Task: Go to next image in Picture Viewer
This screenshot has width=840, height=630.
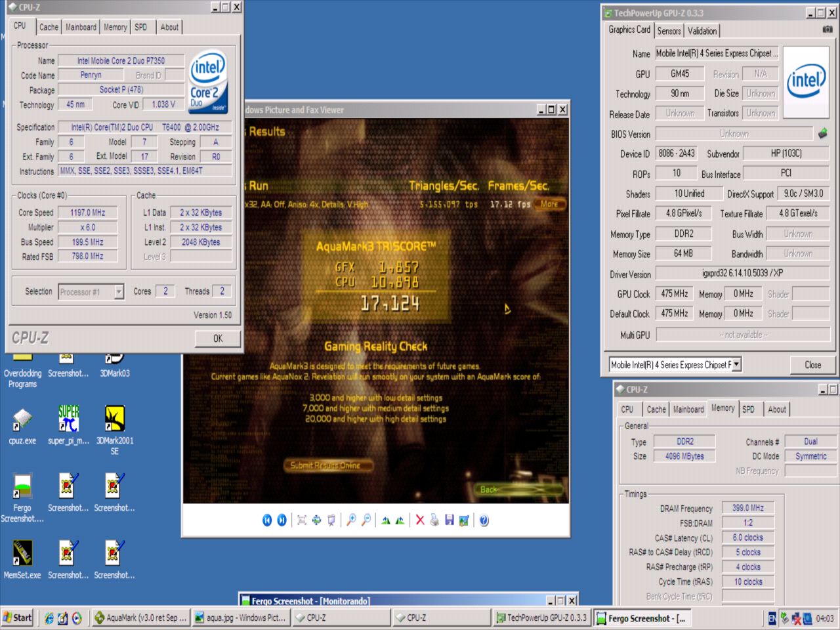Action: 282,520
